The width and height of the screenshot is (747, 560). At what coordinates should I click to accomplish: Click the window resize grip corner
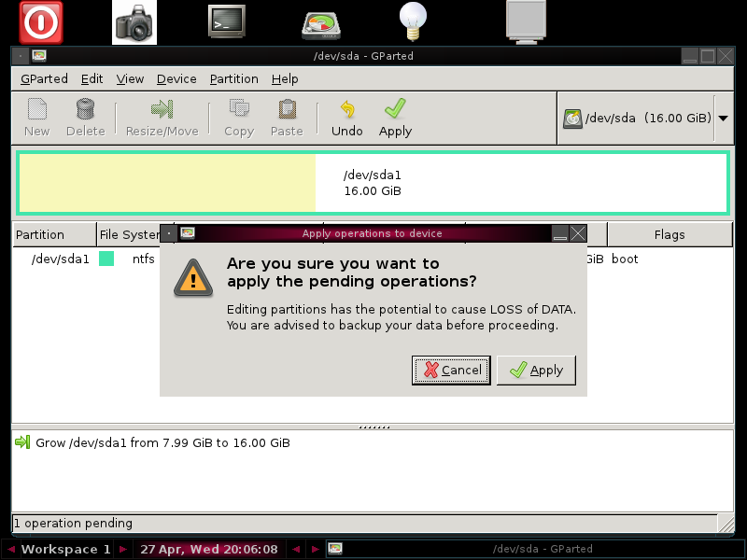[x=726, y=524]
